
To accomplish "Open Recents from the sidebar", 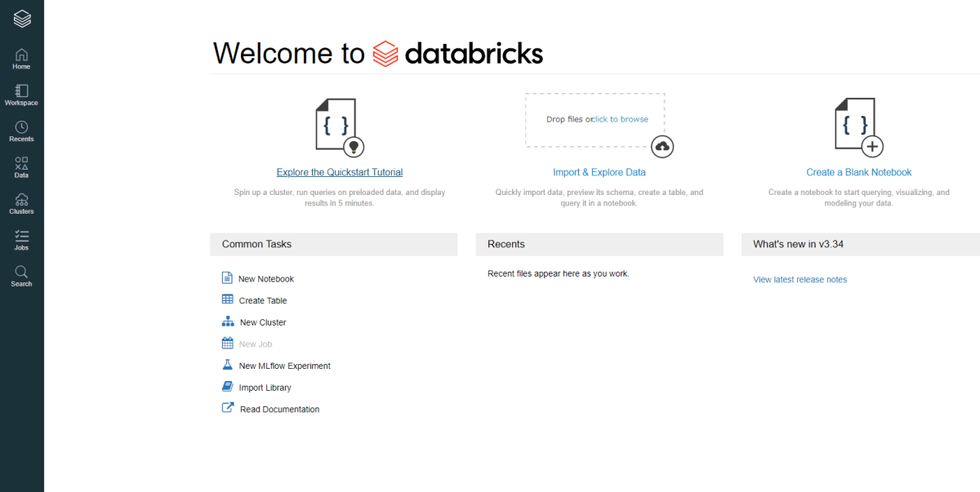I will pyautogui.click(x=21, y=131).
